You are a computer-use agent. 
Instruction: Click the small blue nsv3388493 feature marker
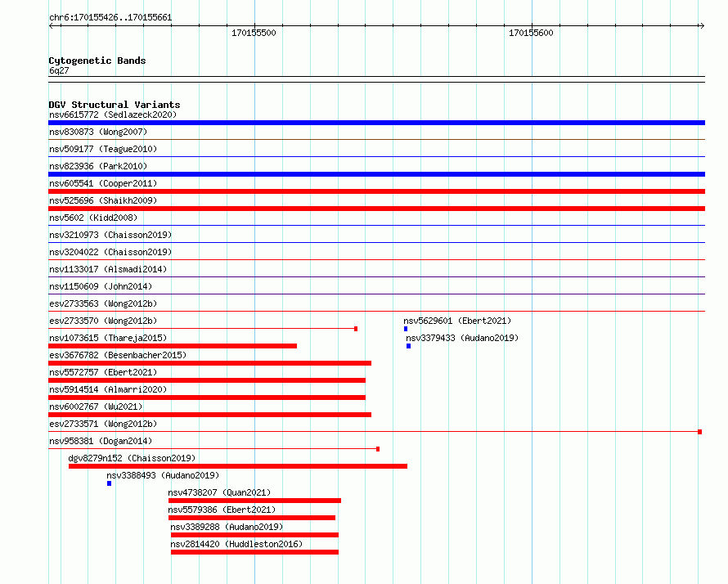[109, 483]
